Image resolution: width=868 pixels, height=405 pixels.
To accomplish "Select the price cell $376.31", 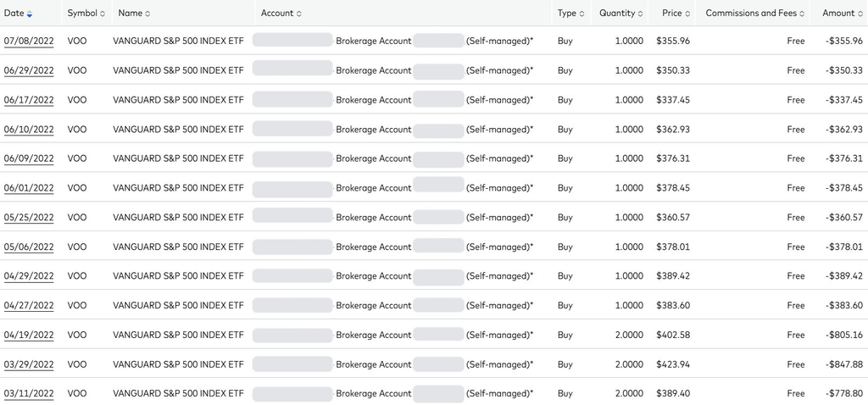I will 673,158.
